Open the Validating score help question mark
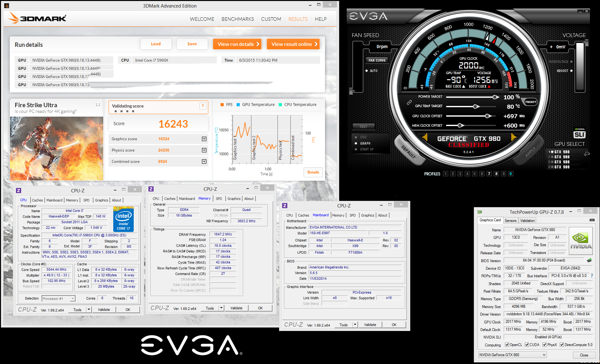The width and height of the screenshot is (600, 364). pos(203,106)
